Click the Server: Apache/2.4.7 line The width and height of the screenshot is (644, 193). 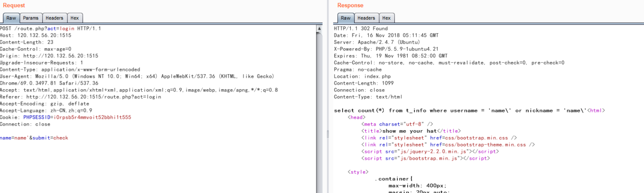click(x=377, y=42)
